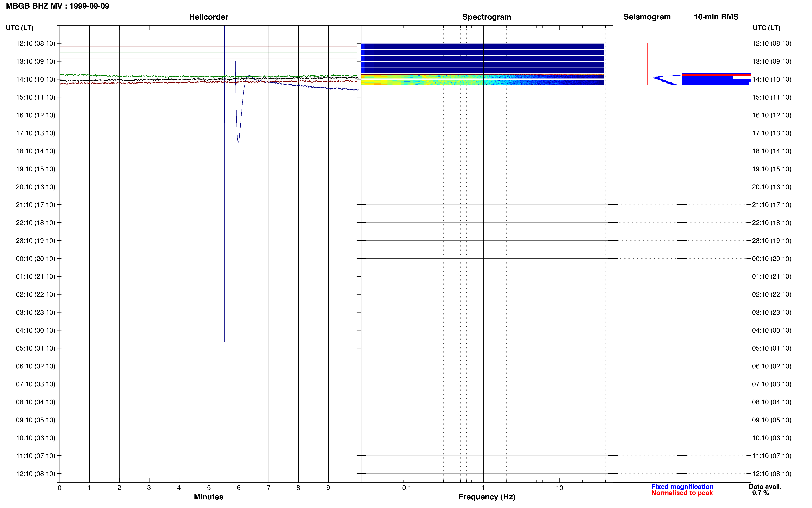Click the 0 tick on the Minutes axis
The width and height of the screenshot is (812, 508).
point(59,487)
